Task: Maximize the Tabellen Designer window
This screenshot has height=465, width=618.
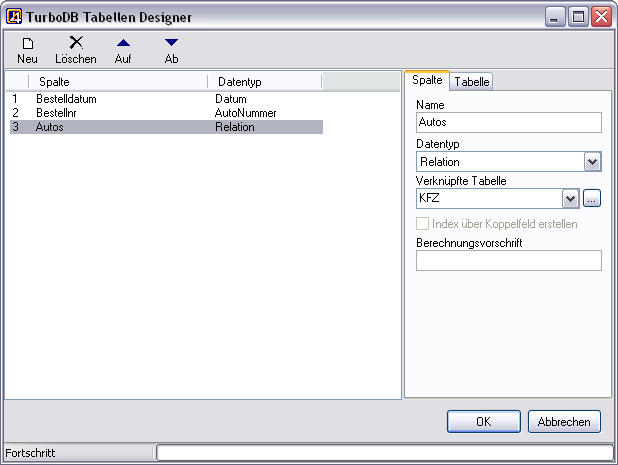Action: (x=578, y=17)
